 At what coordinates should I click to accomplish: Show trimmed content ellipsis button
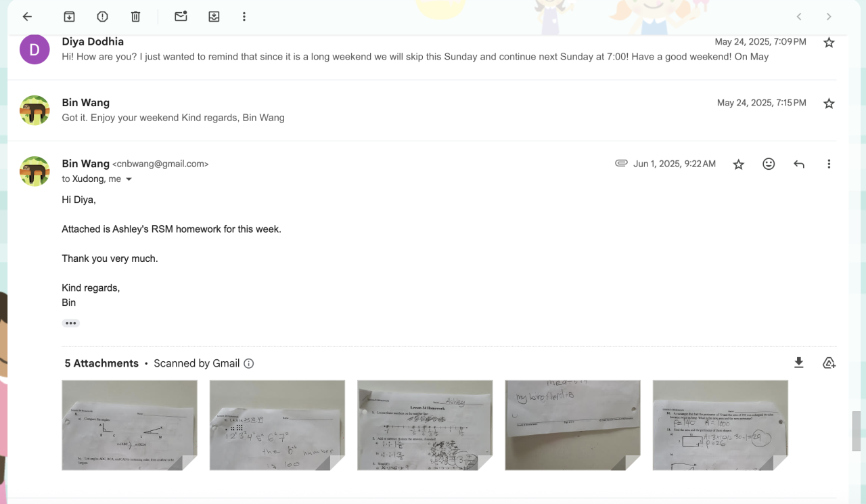[x=70, y=323]
